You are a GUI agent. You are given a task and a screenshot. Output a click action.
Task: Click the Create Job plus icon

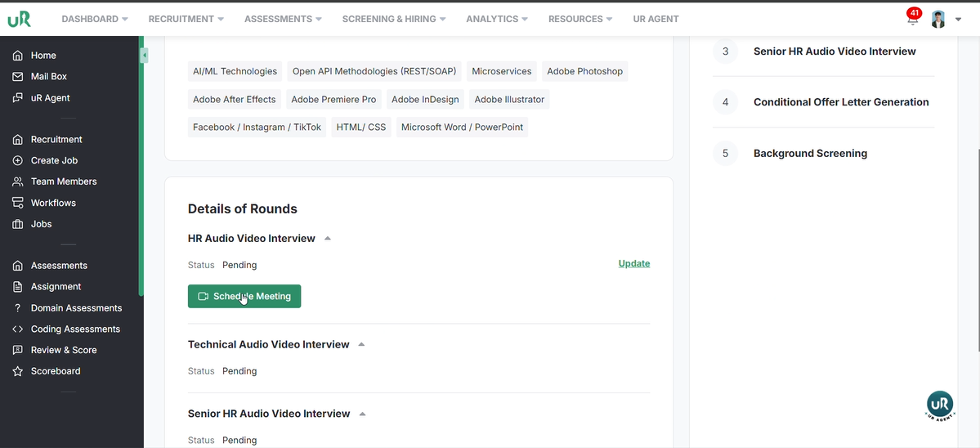(x=18, y=161)
